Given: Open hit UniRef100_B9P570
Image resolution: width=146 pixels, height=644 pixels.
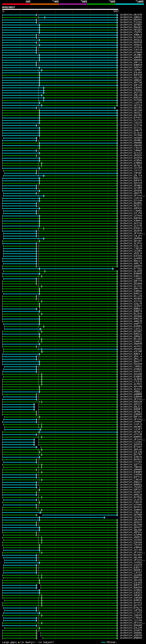Looking at the screenshot, I should (131, 585).
